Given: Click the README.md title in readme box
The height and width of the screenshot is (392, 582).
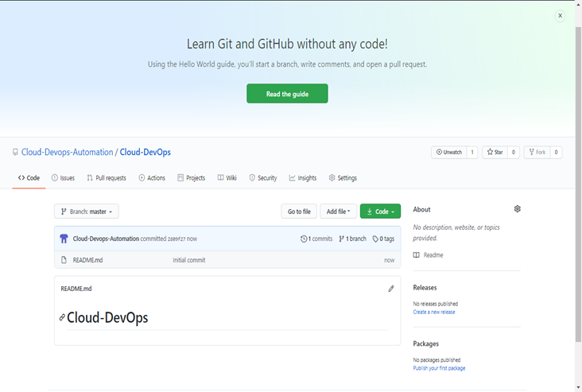Looking at the screenshot, I should click(76, 289).
